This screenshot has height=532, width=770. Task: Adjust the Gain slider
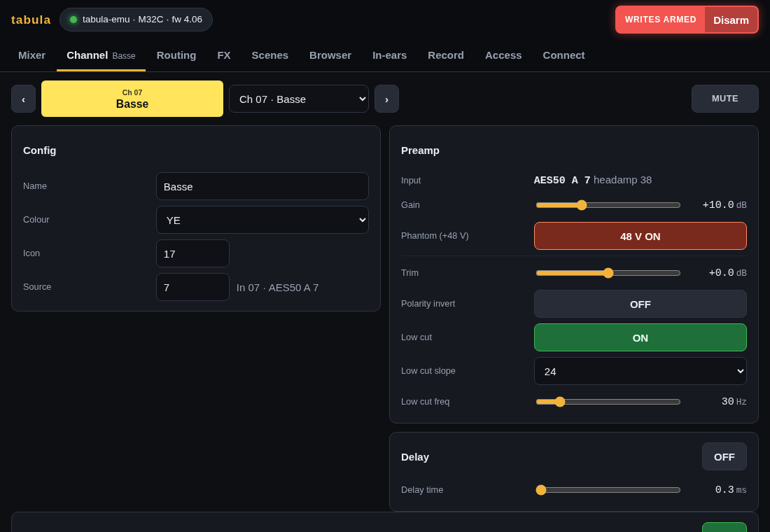(608, 205)
